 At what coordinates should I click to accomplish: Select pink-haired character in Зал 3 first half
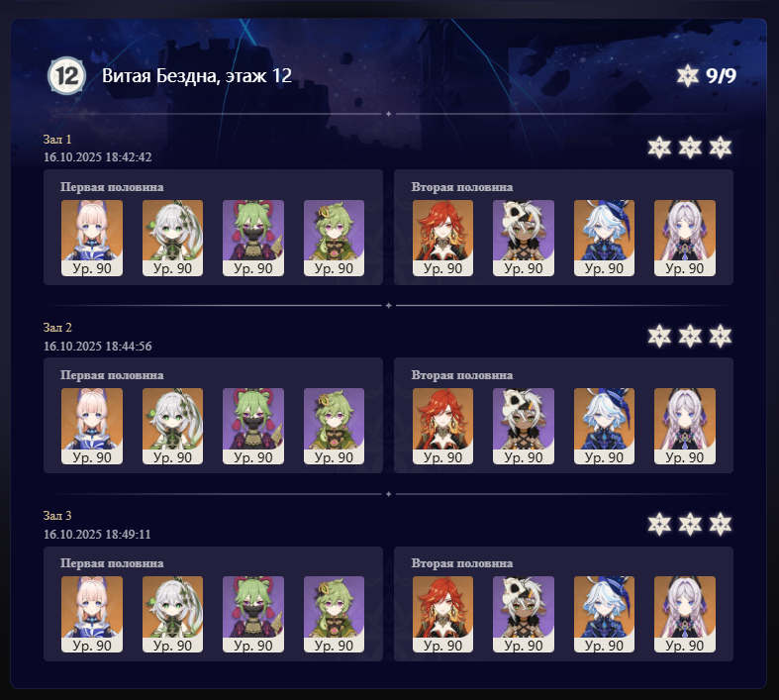(x=92, y=615)
